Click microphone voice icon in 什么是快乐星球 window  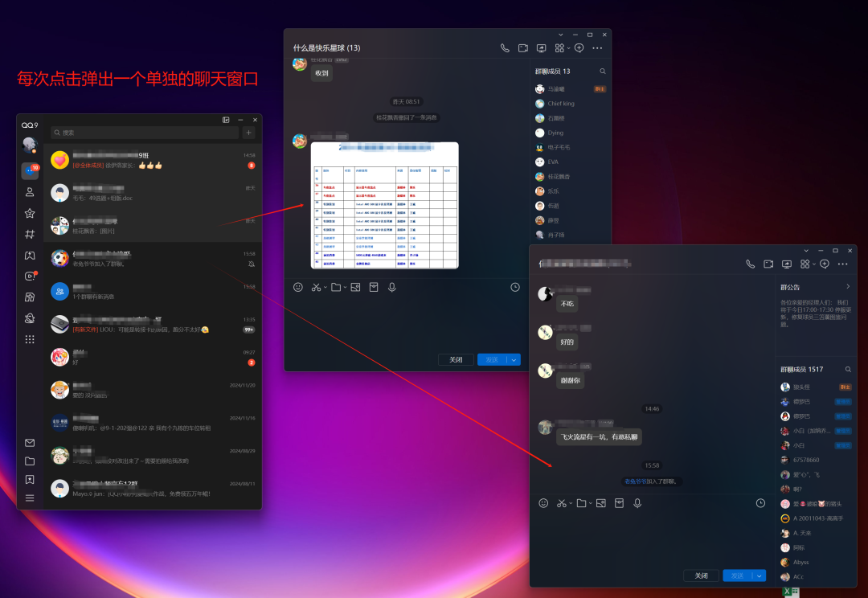coord(392,288)
